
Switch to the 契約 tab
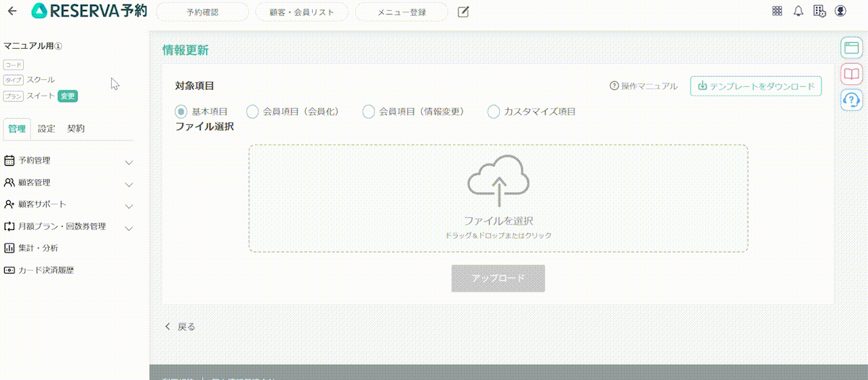(76, 128)
